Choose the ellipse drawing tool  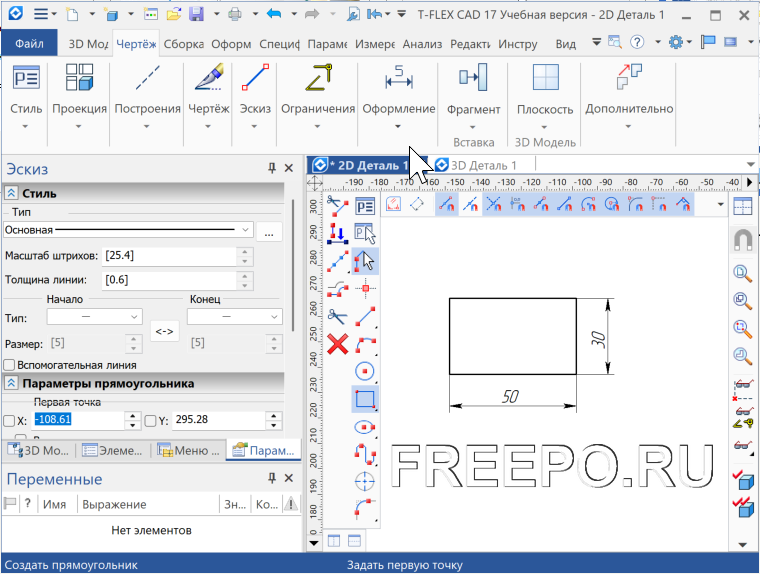tap(365, 427)
